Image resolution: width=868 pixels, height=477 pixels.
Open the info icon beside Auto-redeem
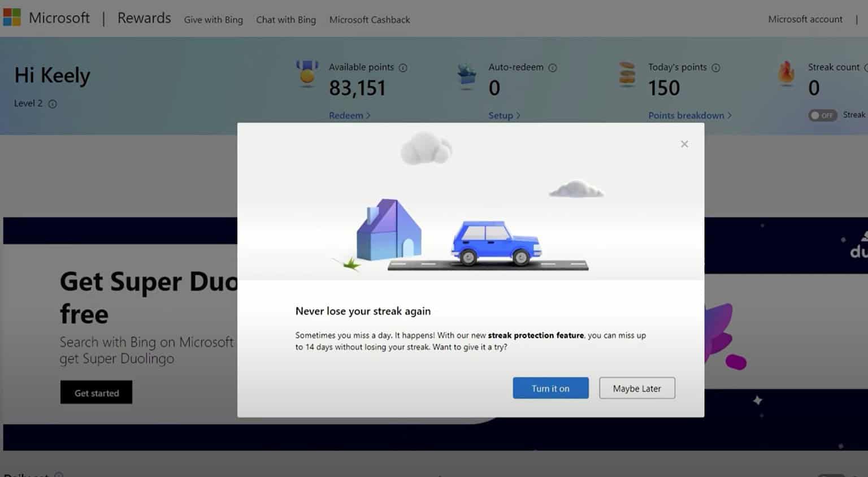point(553,67)
